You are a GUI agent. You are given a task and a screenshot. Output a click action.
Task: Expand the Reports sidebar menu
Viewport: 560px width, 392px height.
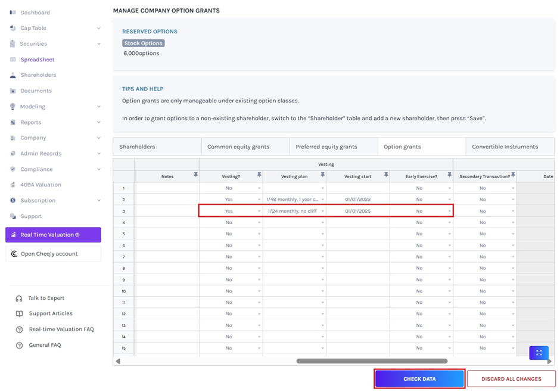(99, 122)
